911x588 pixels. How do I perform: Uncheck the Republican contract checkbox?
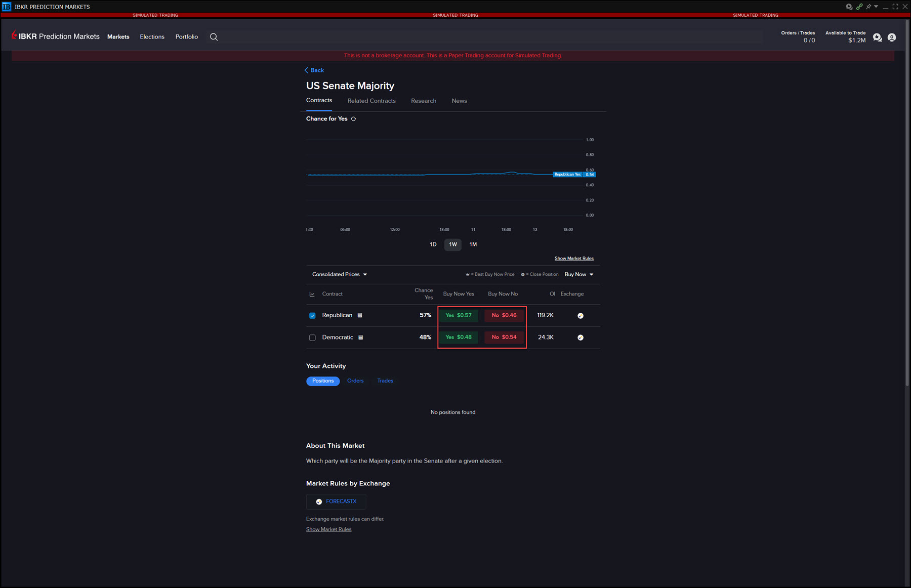[312, 316]
